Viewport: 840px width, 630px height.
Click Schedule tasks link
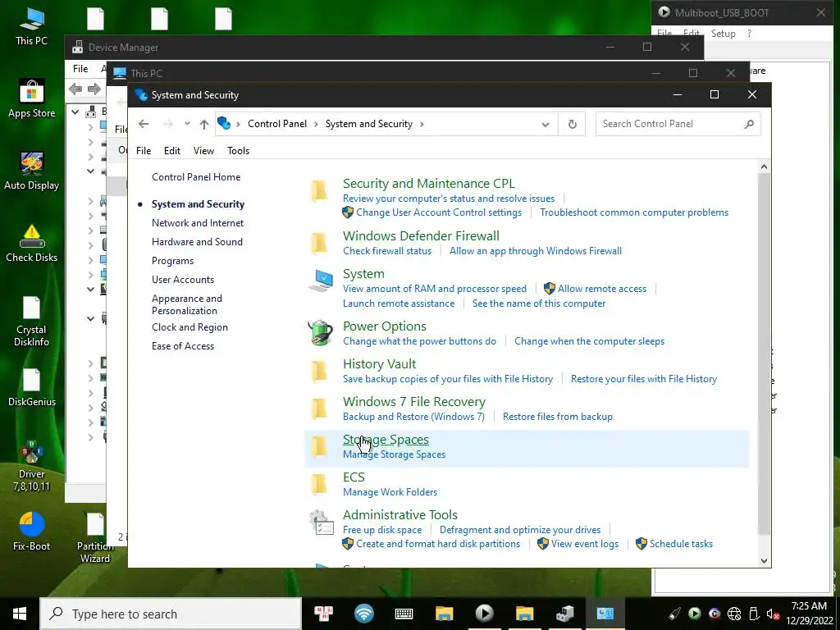(x=682, y=544)
